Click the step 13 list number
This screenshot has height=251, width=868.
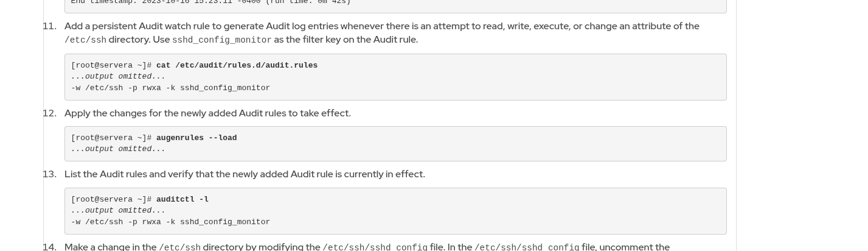pos(49,174)
